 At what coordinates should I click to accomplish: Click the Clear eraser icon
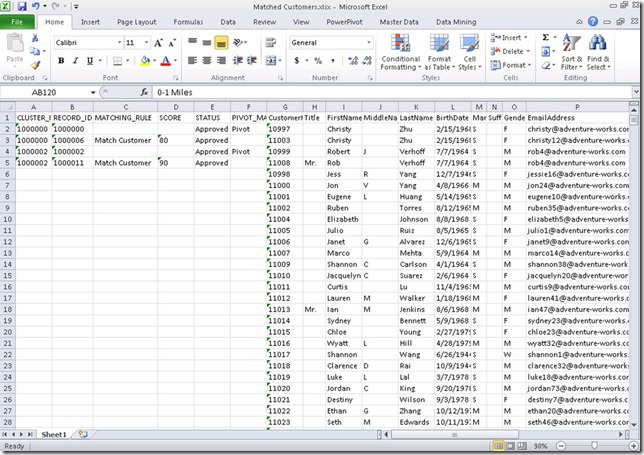point(546,65)
